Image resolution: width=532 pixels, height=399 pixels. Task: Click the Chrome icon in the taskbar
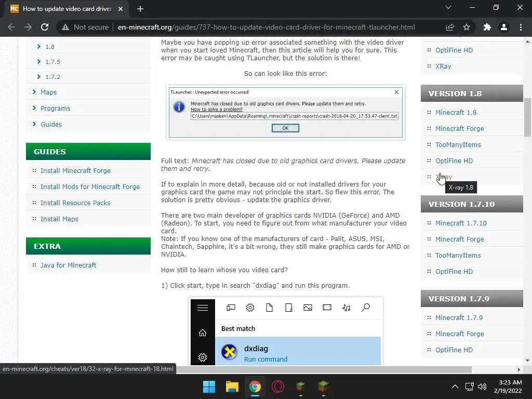coord(255,387)
